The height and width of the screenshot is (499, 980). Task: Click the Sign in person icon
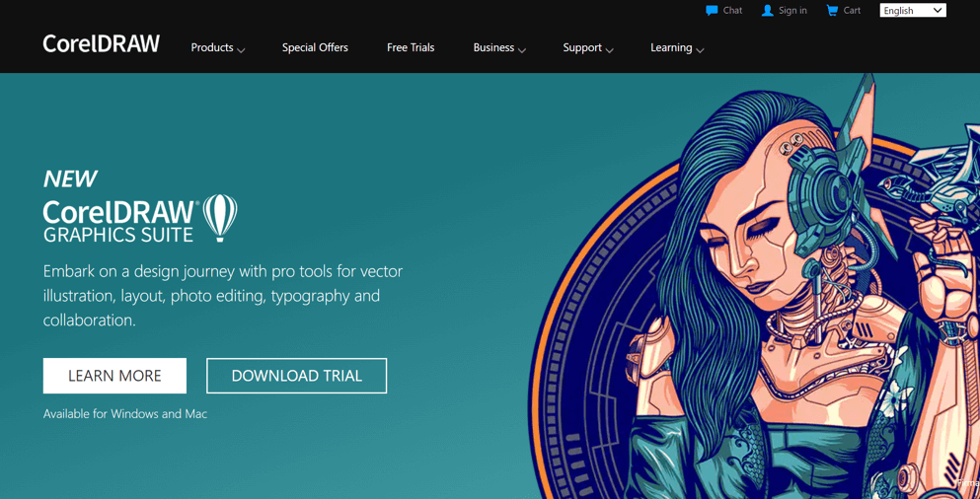coord(768,11)
